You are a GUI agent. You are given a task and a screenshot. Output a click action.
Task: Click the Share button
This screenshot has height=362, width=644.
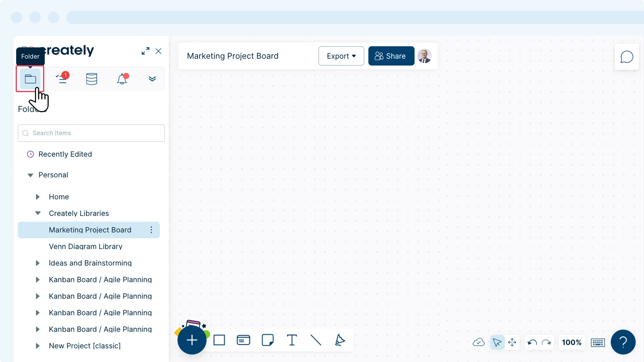point(391,56)
